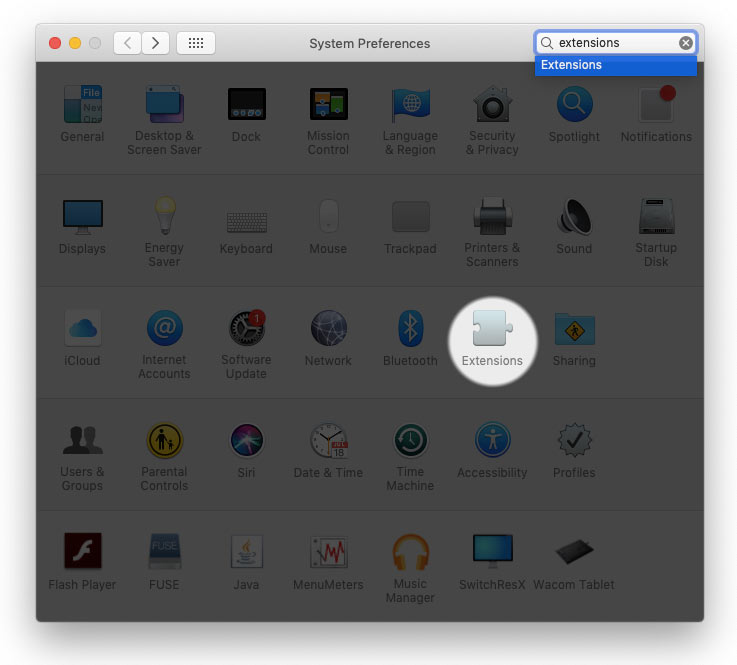Go forward with the right arrow button

click(x=156, y=43)
